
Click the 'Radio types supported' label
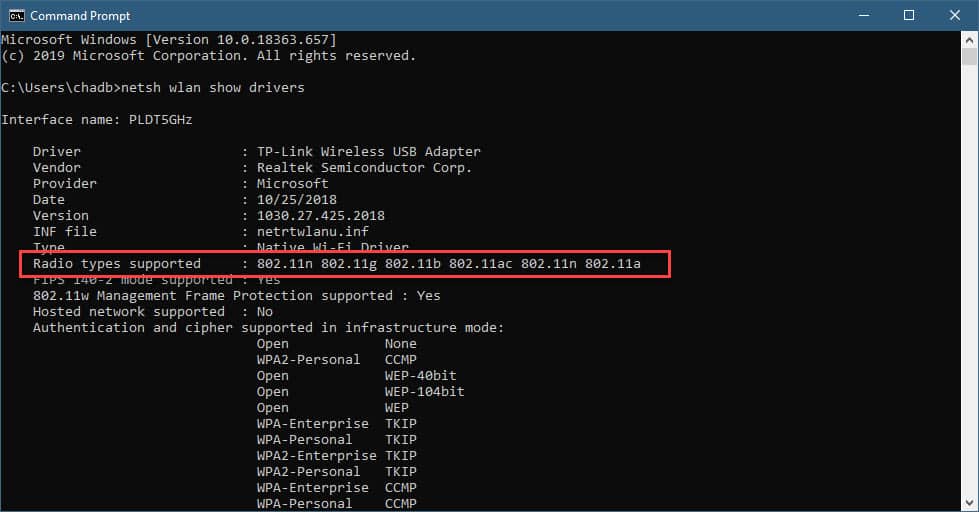(x=117, y=263)
